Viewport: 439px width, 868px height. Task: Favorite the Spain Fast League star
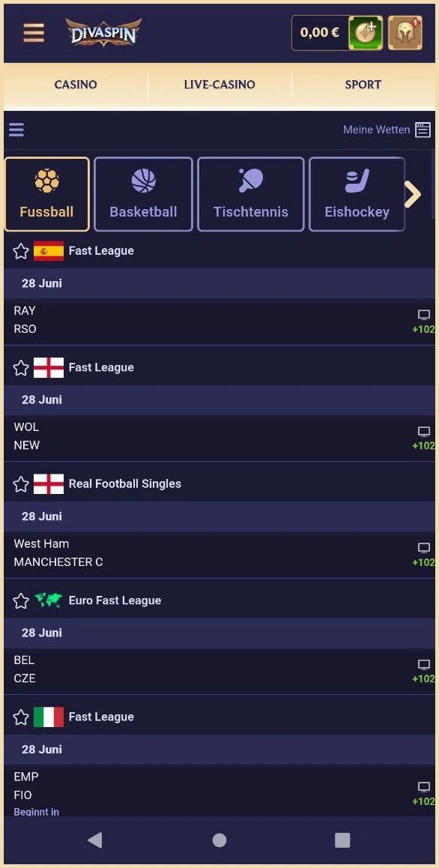click(21, 251)
